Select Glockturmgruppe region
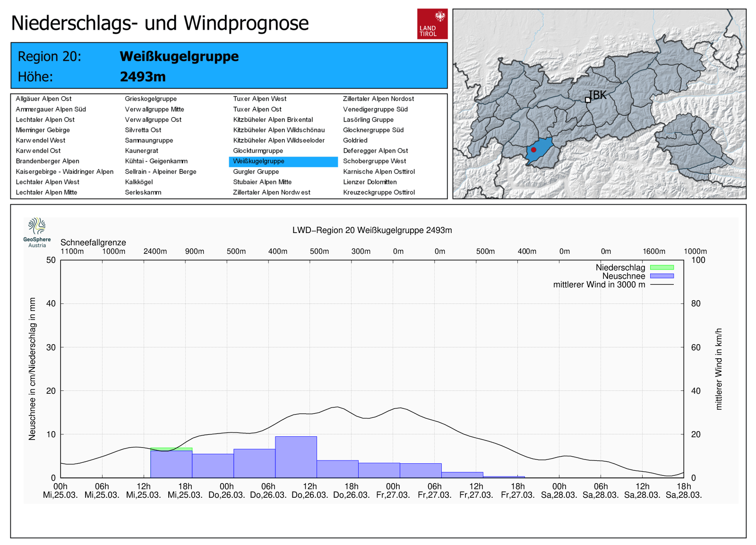Image resolution: width=756 pixels, height=545 pixels. click(258, 151)
